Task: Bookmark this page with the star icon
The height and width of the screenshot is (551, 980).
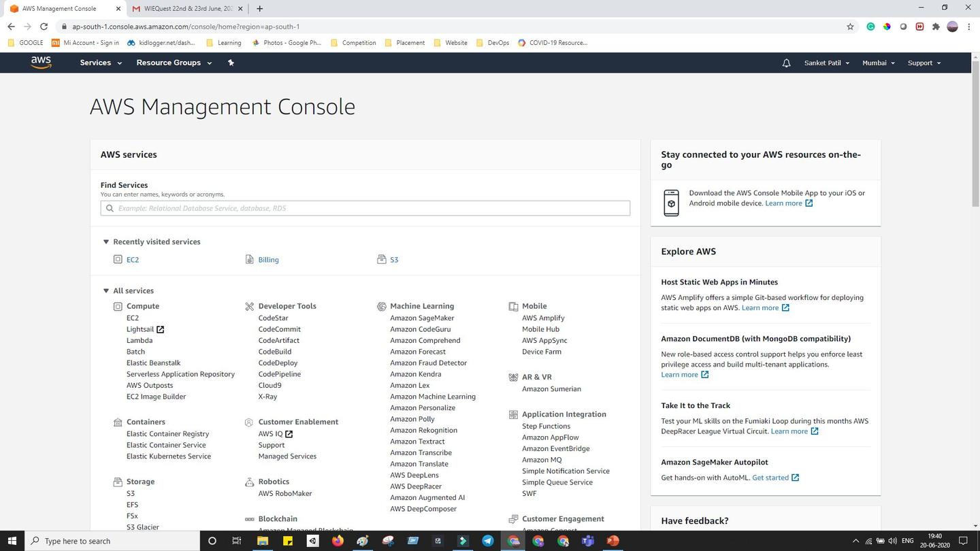Action: (x=850, y=27)
